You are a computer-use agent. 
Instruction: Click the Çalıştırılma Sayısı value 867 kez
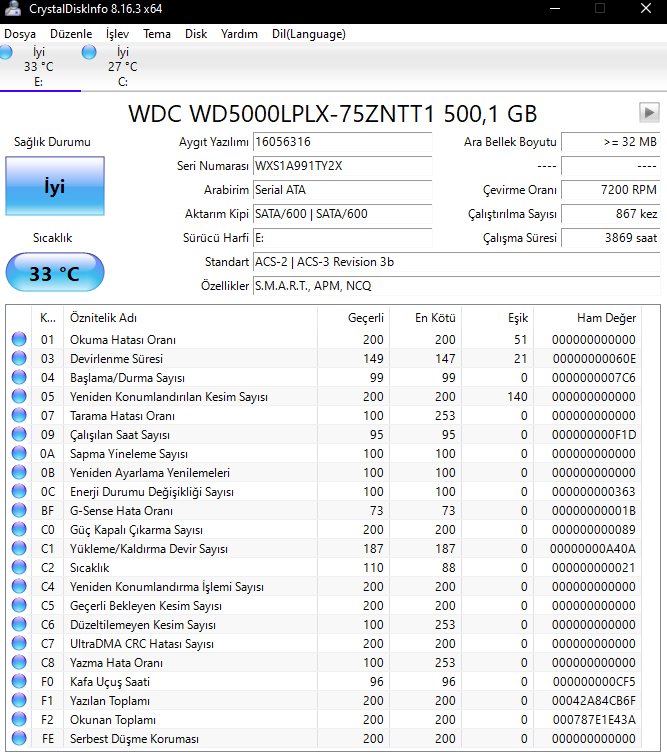pos(611,214)
